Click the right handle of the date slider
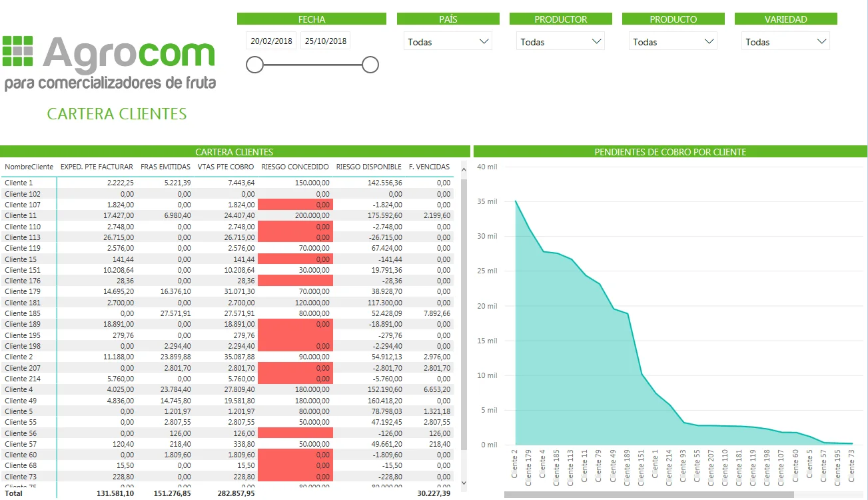This screenshot has height=500, width=868. [370, 65]
